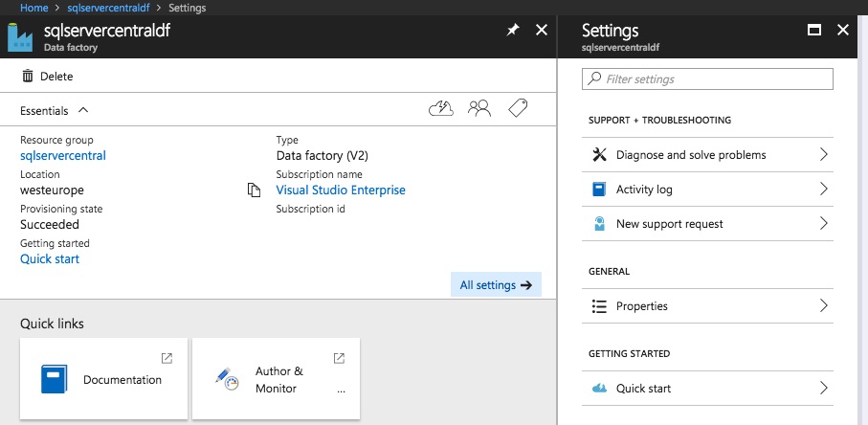Open the Activity log setting
The height and width of the screenshot is (425, 868).
click(x=644, y=190)
